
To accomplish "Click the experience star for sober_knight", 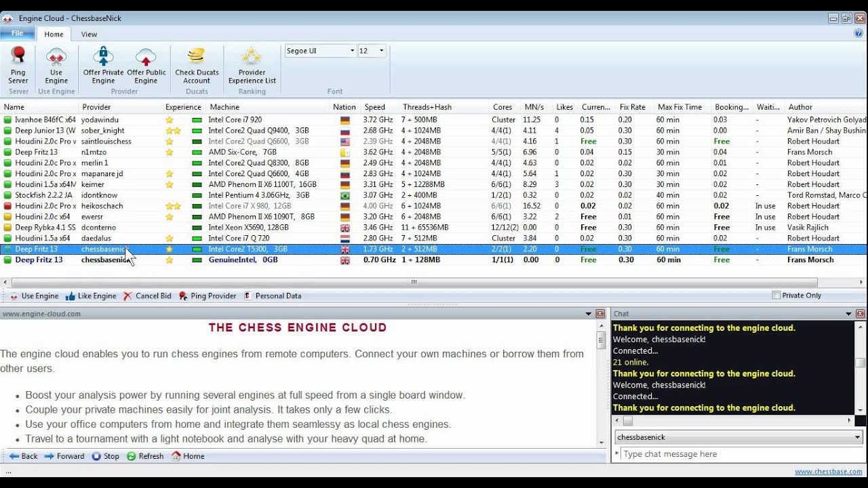I will (173, 131).
